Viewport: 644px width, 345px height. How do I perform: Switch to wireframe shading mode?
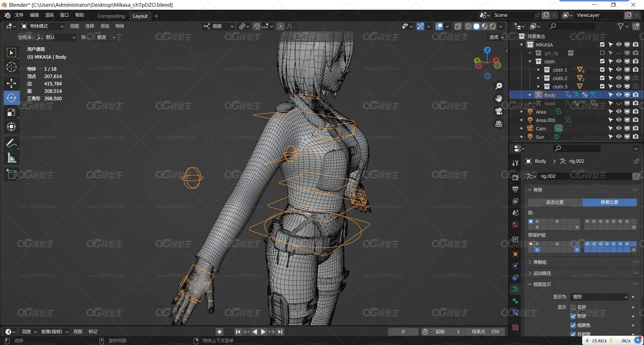468,26
